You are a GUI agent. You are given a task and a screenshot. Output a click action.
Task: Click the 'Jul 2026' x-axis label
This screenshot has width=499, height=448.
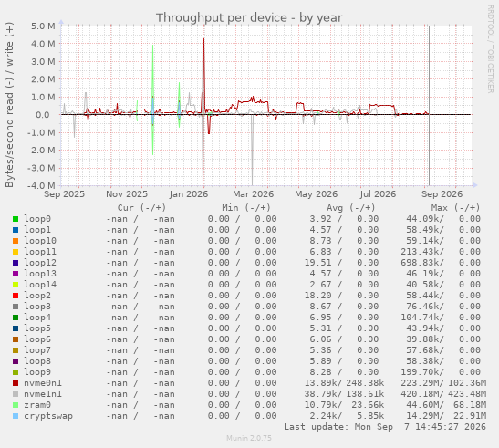[x=378, y=194]
